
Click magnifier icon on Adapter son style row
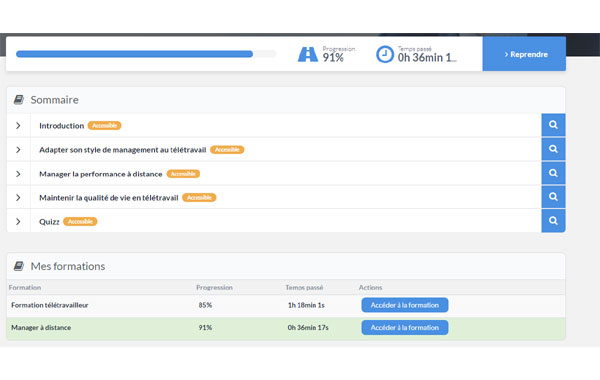[553, 149]
